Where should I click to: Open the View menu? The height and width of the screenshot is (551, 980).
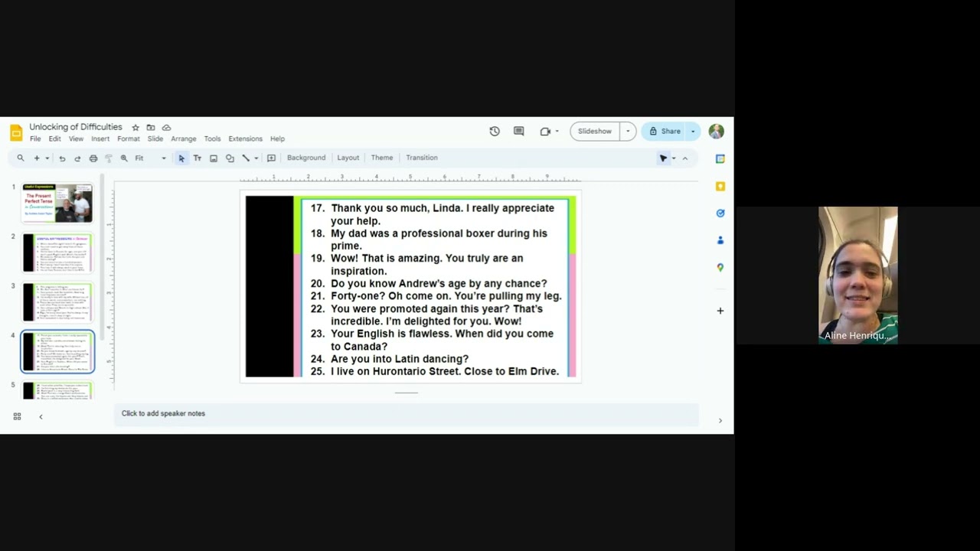(76, 139)
